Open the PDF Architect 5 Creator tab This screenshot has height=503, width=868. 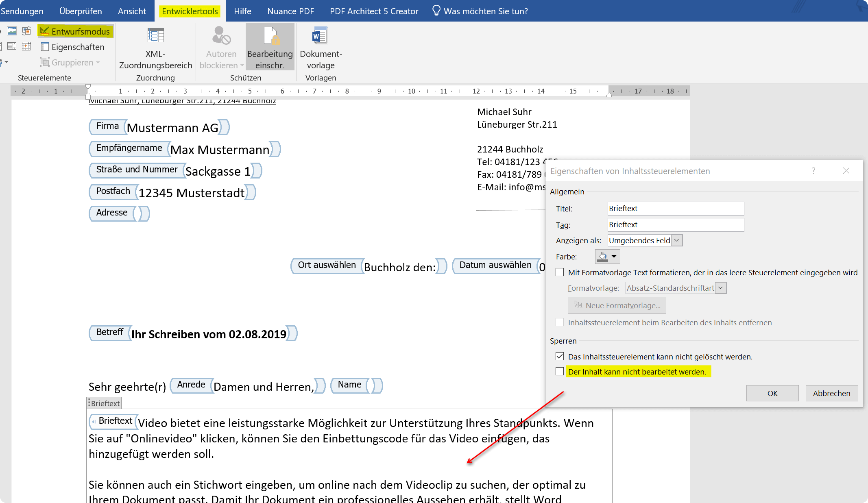click(x=374, y=11)
